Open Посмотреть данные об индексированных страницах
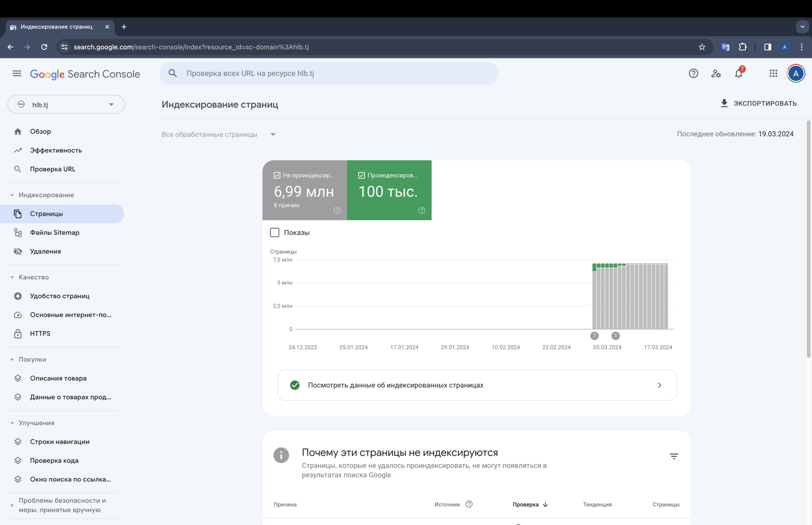 (477, 385)
